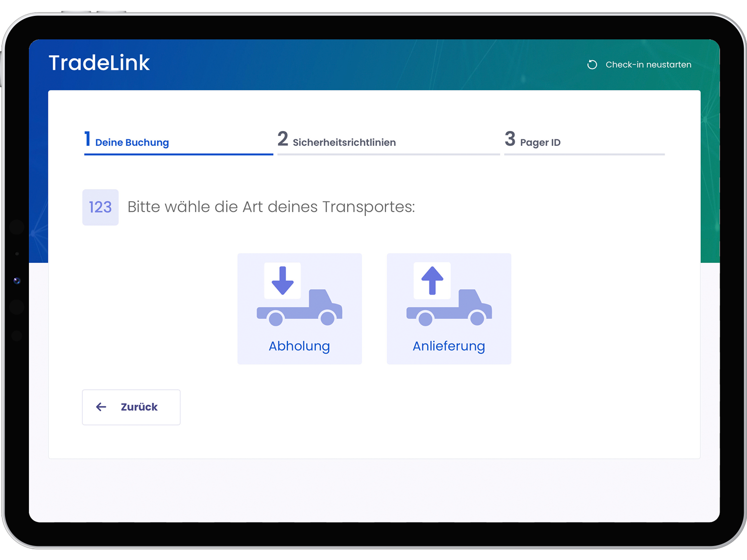Image resolution: width=747 pixels, height=560 pixels.
Task: Click the delivery truck icon with up arrow
Action: click(x=449, y=294)
